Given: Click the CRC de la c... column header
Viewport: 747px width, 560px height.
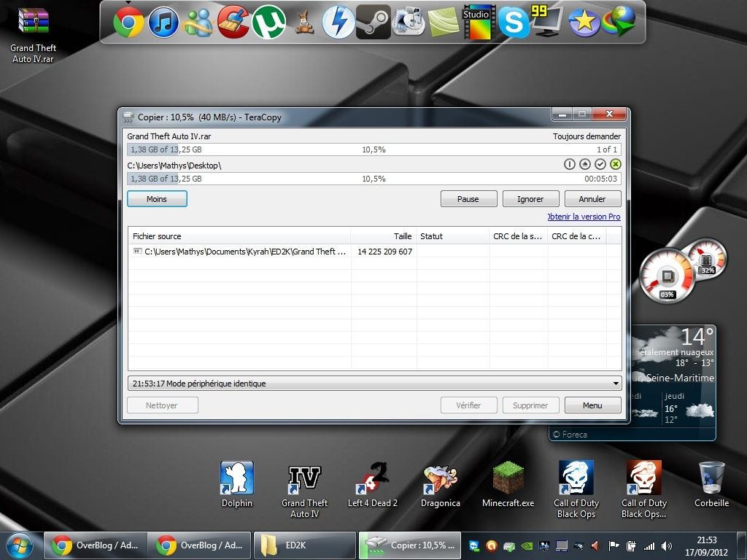Looking at the screenshot, I should [577, 236].
